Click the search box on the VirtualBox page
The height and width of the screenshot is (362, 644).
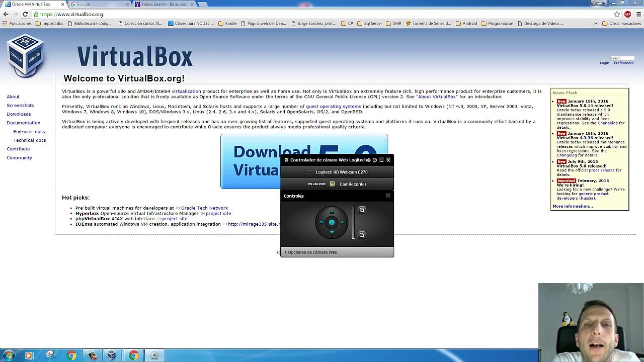(x=622, y=58)
